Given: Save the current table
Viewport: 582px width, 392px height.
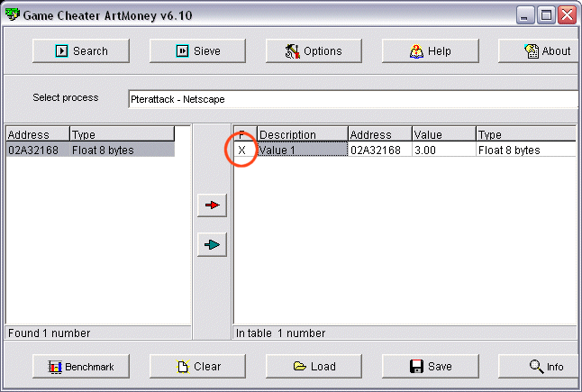Looking at the screenshot, I should pos(431,367).
